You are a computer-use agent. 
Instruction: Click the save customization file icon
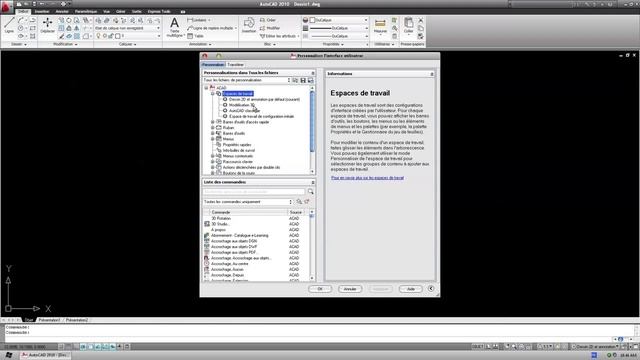tap(303, 80)
